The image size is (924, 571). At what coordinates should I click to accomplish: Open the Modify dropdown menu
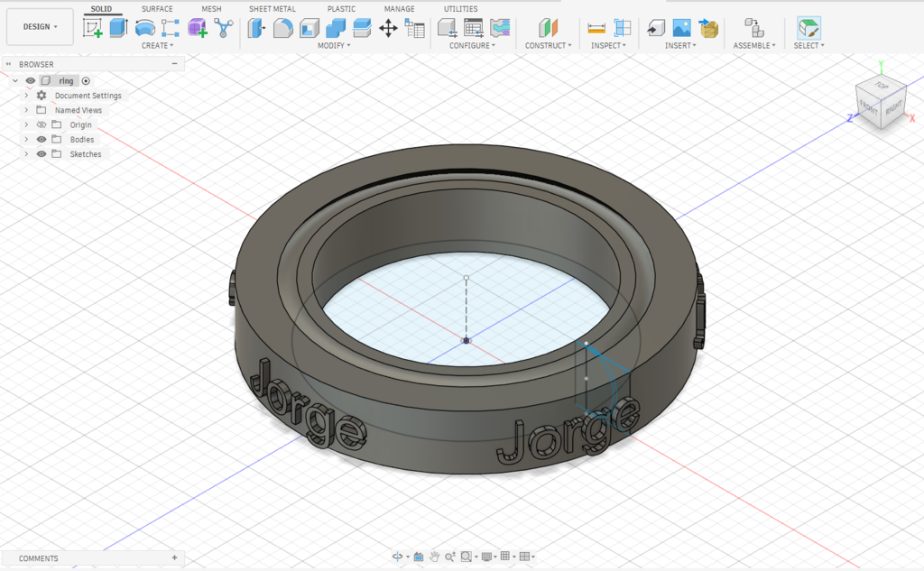[x=334, y=45]
